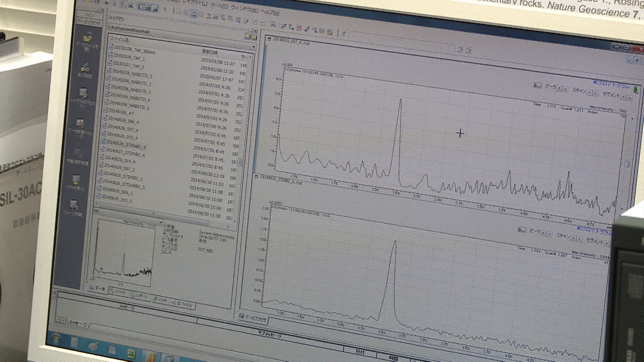Click the イメージの印刷 sidebar icon

coord(73,208)
